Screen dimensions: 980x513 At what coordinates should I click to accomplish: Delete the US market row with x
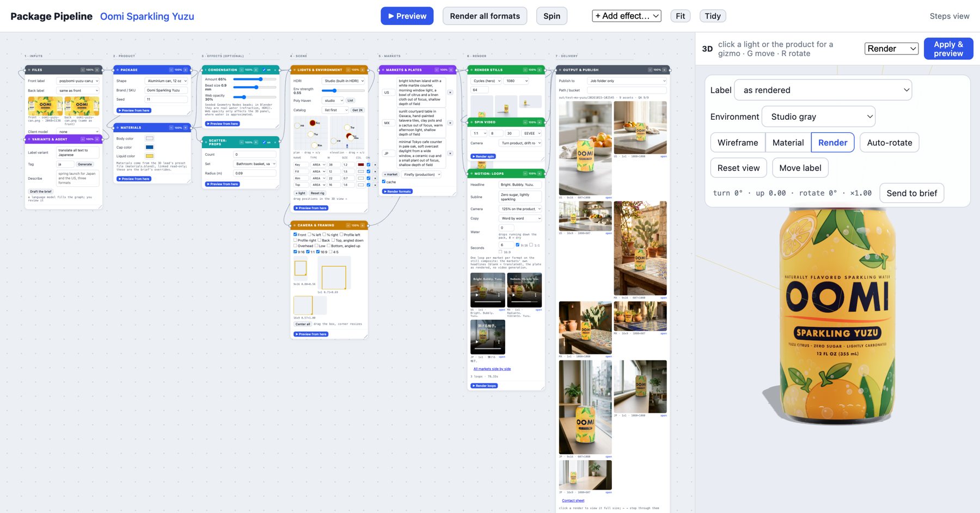(x=450, y=93)
